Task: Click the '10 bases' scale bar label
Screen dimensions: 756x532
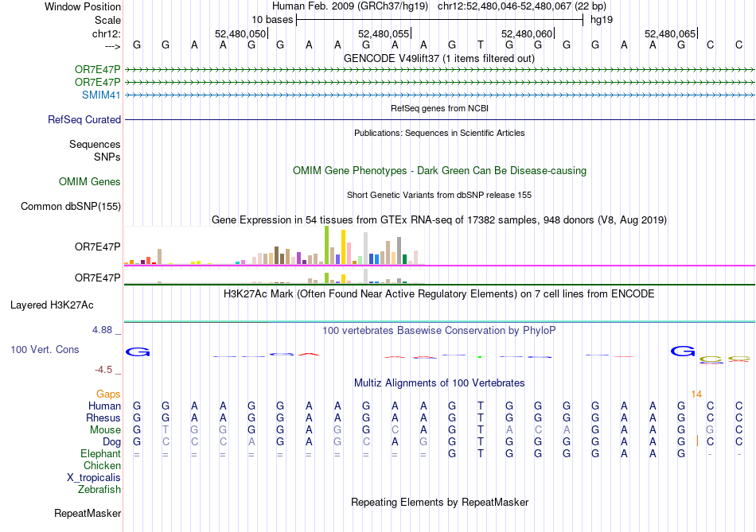Action: click(272, 20)
